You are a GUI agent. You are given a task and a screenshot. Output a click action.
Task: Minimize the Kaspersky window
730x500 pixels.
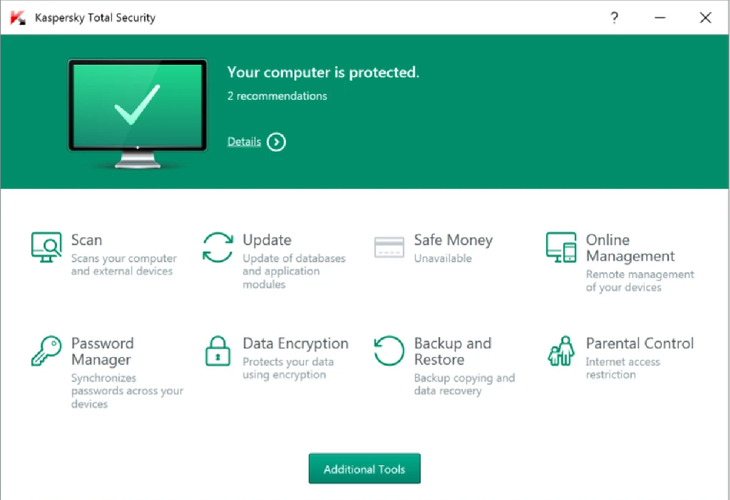[x=660, y=18]
